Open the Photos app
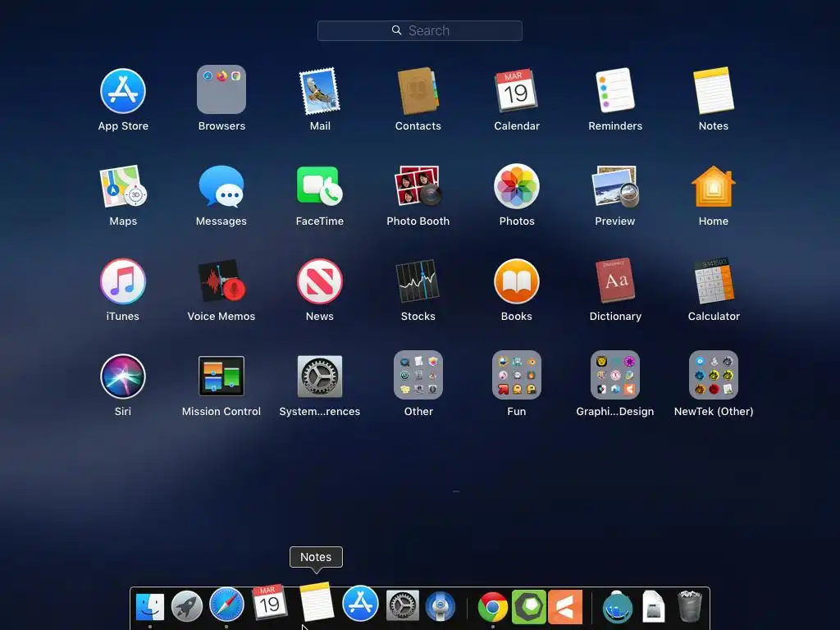The width and height of the screenshot is (840, 630). [x=517, y=186]
